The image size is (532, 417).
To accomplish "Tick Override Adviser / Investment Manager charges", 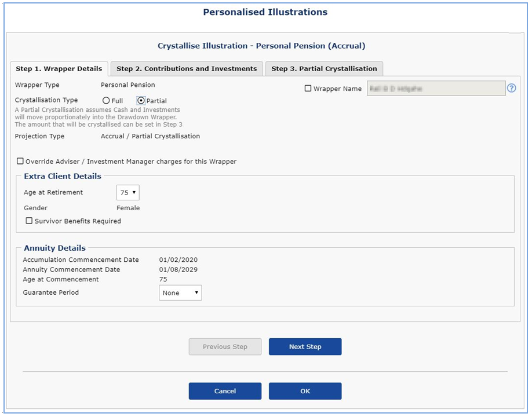I will coord(20,162).
